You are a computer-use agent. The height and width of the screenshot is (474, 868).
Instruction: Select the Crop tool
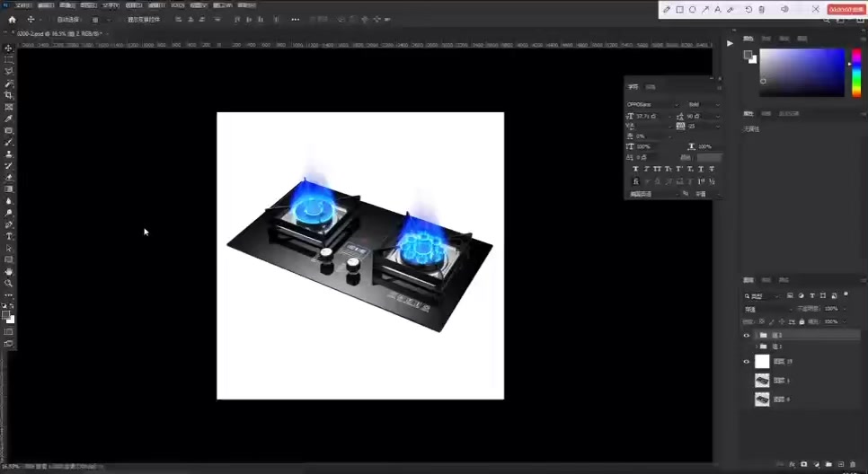[8, 95]
